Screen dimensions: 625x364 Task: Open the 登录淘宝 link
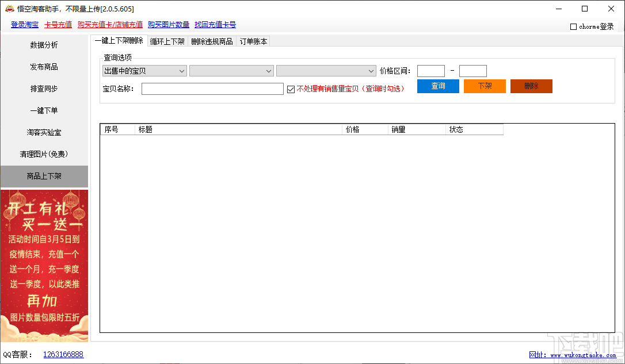pos(25,25)
